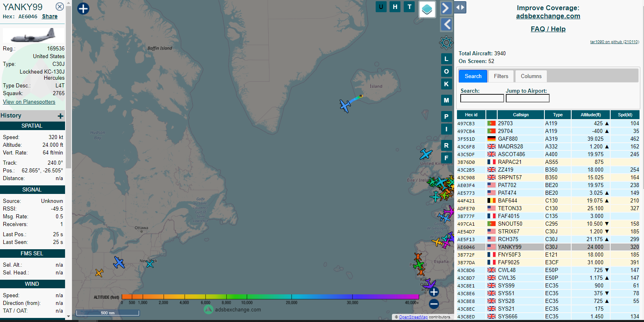
Task: Select the cyan aircraft icon at New York
Action: [x=150, y=264]
